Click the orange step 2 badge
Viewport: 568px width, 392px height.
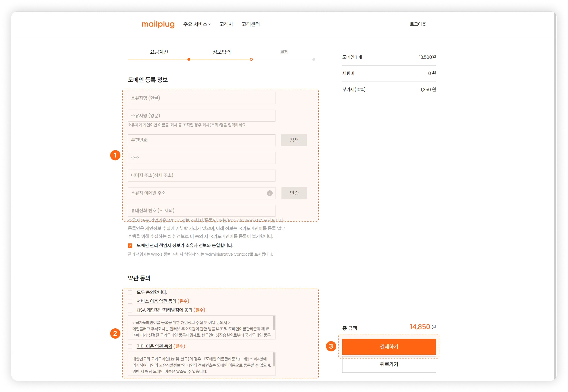point(115,333)
